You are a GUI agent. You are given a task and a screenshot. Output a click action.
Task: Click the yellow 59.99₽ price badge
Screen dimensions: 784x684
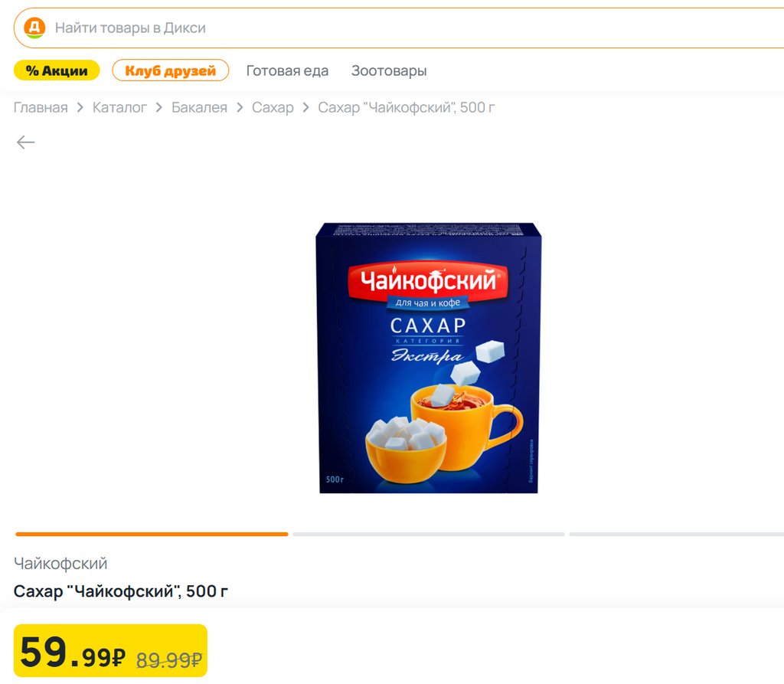coord(110,650)
